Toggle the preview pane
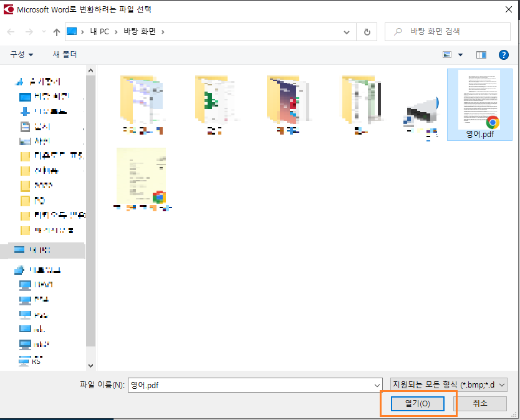Viewport: 520px width, 420px height. point(481,55)
